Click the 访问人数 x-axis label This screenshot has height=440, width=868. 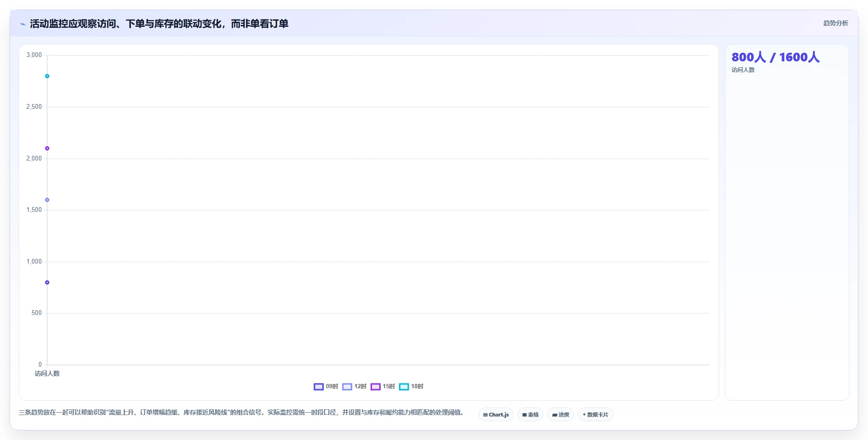point(47,373)
